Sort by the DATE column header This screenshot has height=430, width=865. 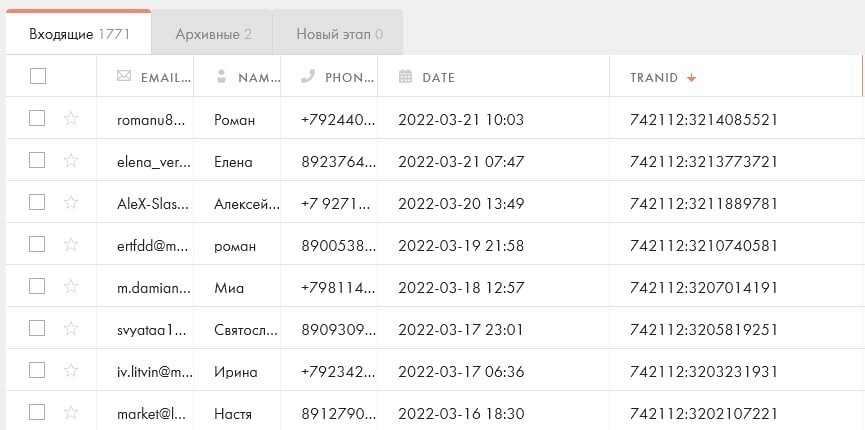[439, 78]
